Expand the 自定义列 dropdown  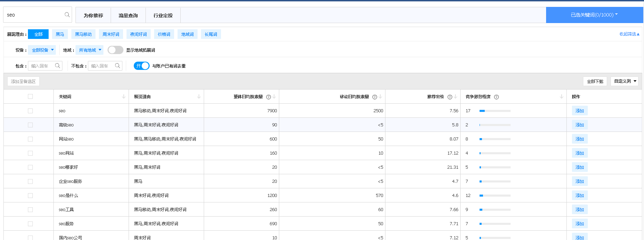[624, 81]
